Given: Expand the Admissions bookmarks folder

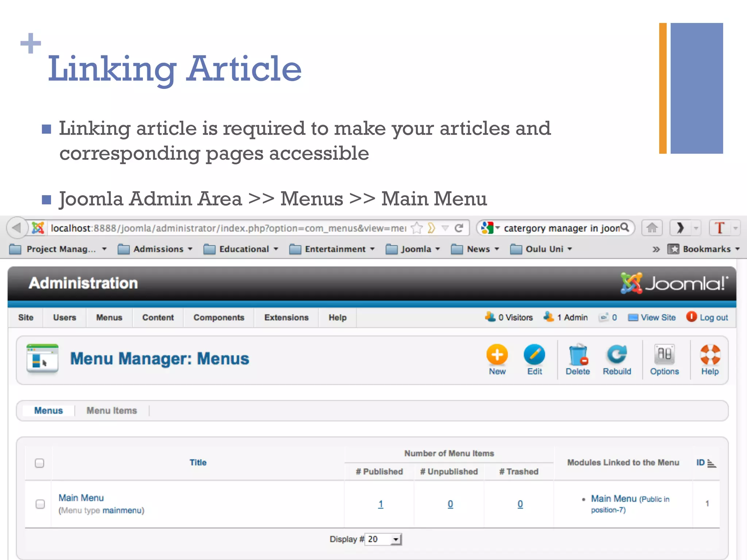Looking at the screenshot, I should point(155,249).
